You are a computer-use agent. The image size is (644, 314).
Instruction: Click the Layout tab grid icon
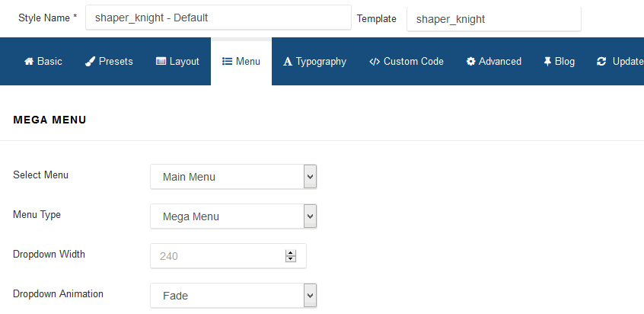point(161,62)
